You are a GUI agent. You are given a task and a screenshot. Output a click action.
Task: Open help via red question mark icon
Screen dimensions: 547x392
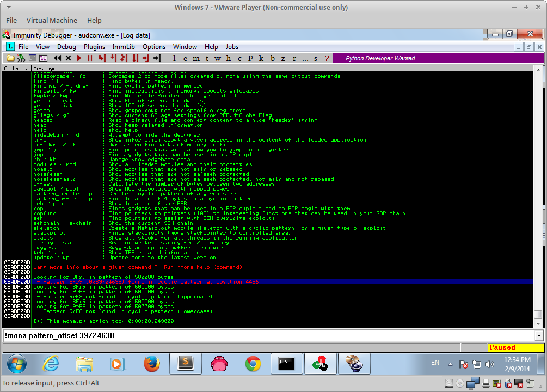click(x=327, y=58)
